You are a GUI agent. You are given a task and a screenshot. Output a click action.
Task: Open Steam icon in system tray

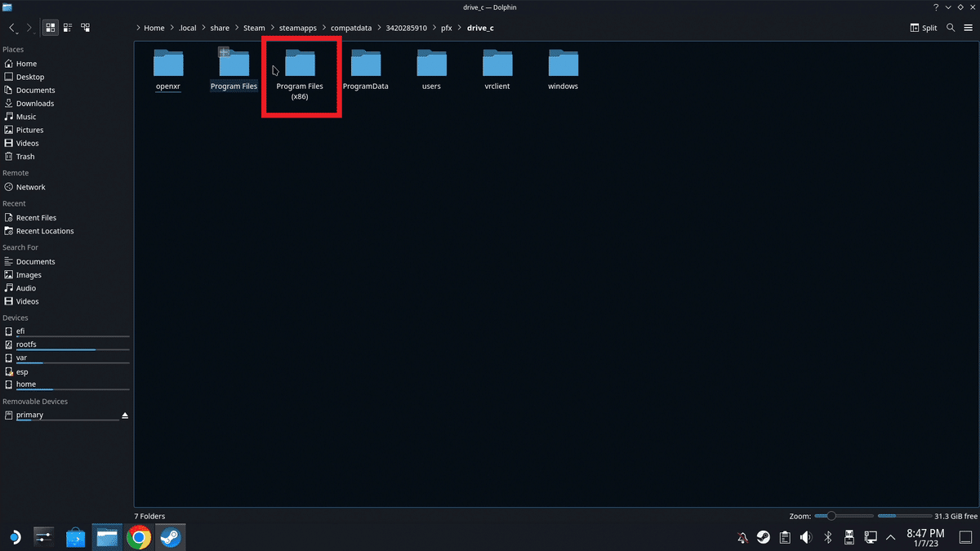point(763,537)
